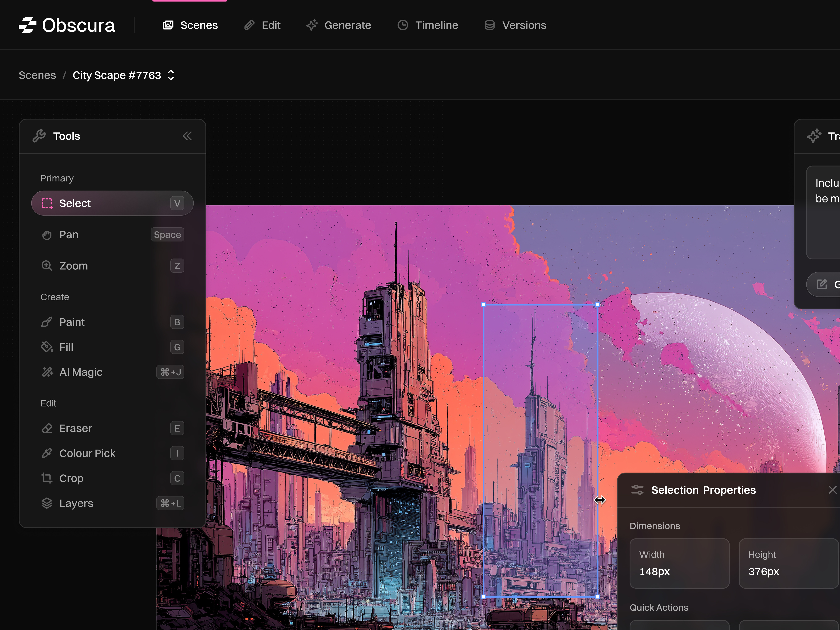Image resolution: width=840 pixels, height=630 pixels.
Task: Click the Space shortcut badge on Pan
Action: click(167, 235)
